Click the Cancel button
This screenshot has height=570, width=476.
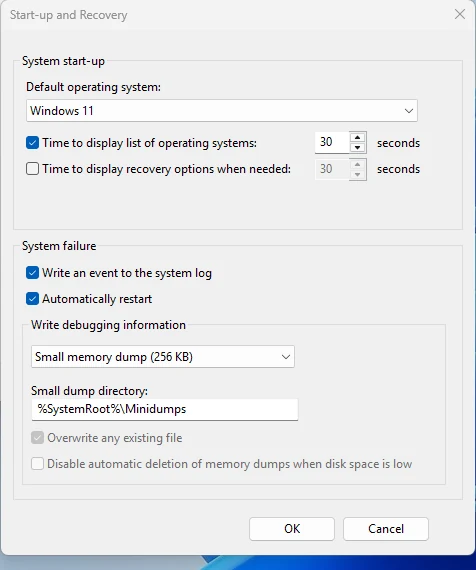coord(386,529)
